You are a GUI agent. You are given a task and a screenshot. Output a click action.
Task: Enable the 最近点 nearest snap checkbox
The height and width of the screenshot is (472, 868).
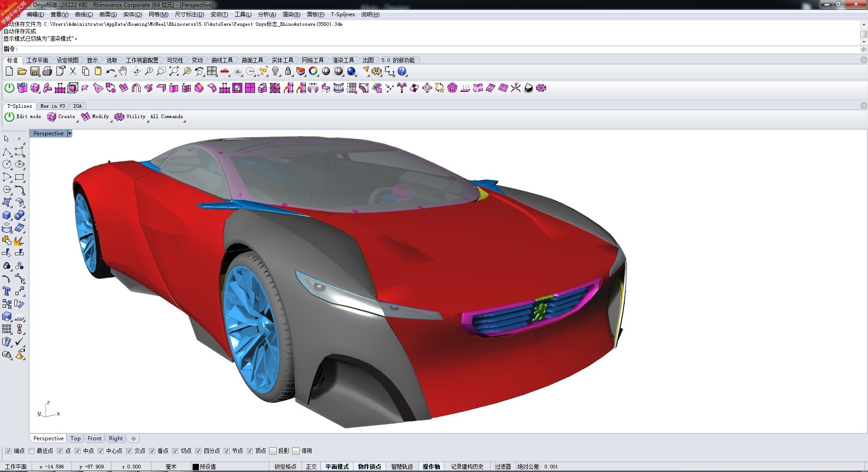point(31,451)
